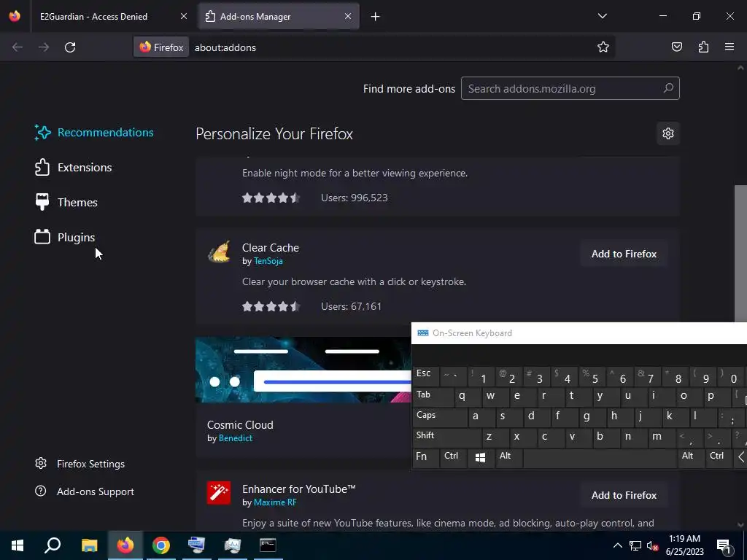
Task: Open author Benedict link
Action: tap(236, 438)
